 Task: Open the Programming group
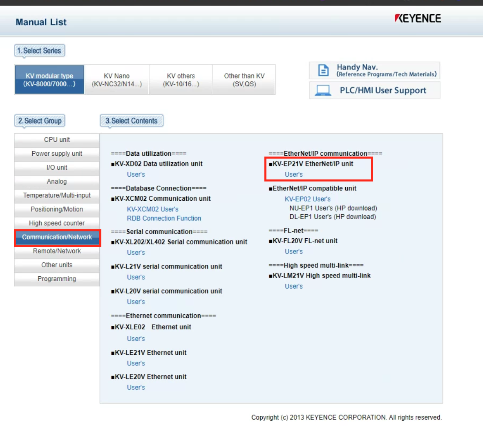pos(57,279)
